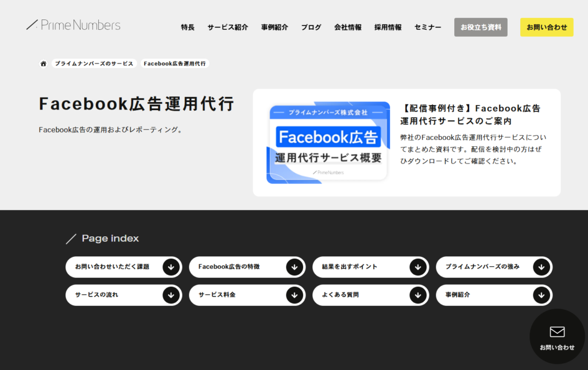Jump to お問い合わせいただく課題 section
This screenshot has height=370, width=588.
(x=124, y=267)
